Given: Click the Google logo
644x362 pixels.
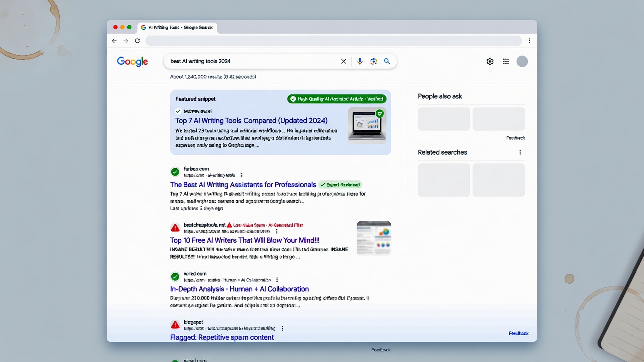Looking at the screenshot, I should pyautogui.click(x=132, y=61).
